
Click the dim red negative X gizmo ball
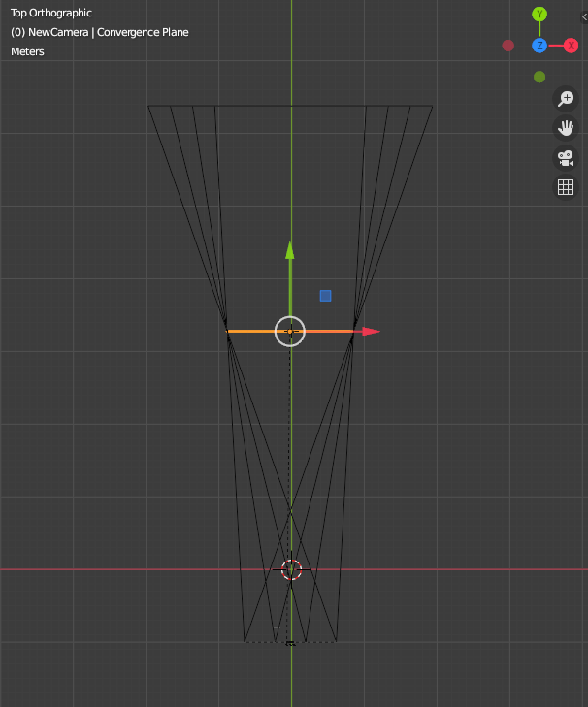(508, 46)
